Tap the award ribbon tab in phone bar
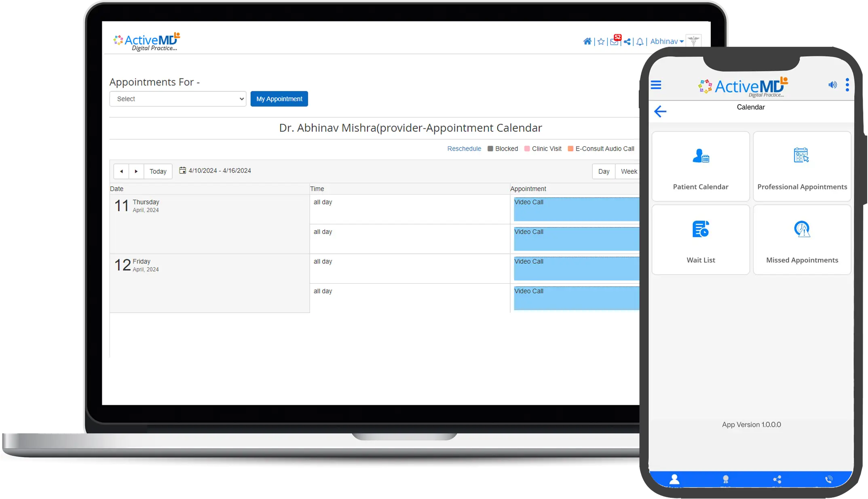Viewport: 868px width, 499px height. coord(726,480)
